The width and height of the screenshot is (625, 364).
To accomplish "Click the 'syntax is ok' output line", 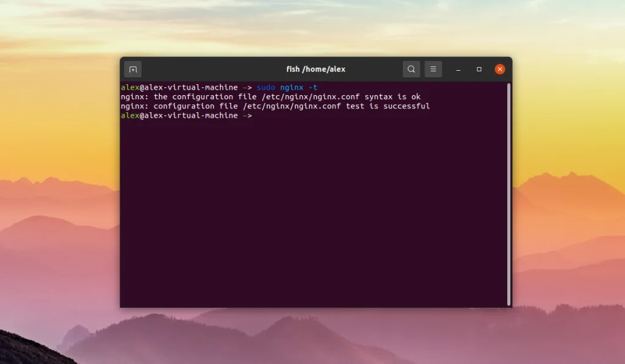I will pyautogui.click(x=270, y=97).
